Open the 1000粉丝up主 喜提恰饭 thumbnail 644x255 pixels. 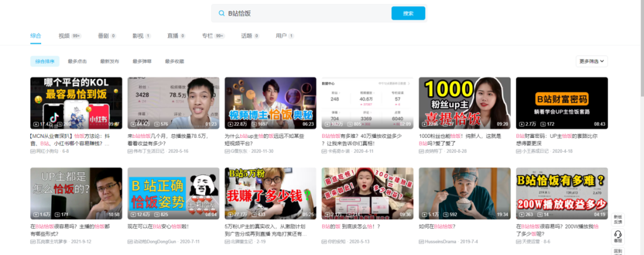click(465, 103)
